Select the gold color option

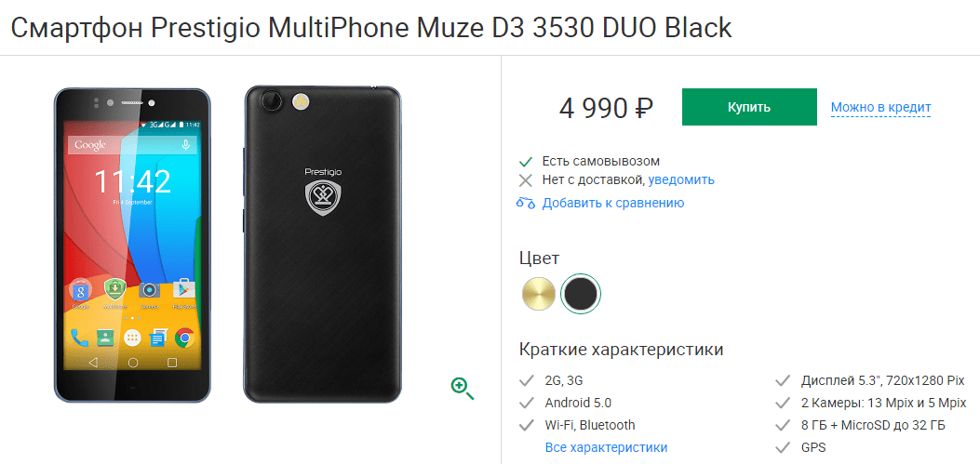[539, 294]
